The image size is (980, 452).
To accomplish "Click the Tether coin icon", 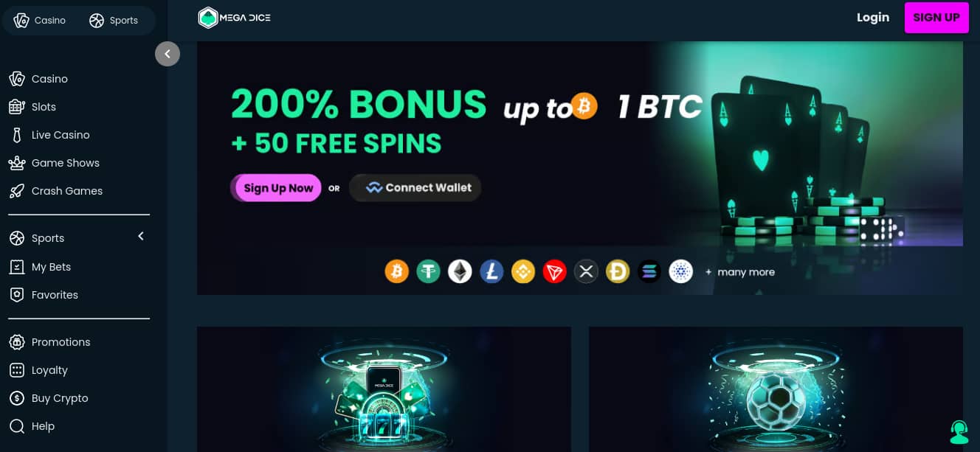I will coord(429,271).
